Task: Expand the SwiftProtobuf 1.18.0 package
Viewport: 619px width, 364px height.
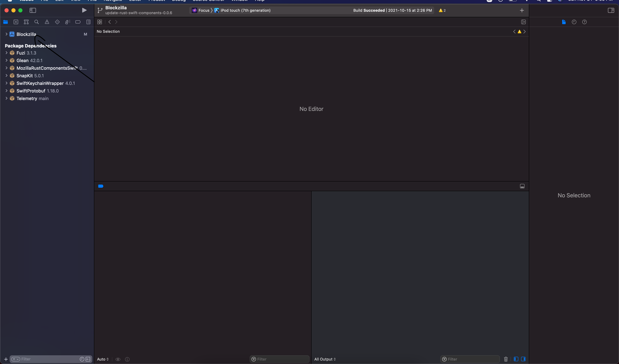Action: [6, 91]
